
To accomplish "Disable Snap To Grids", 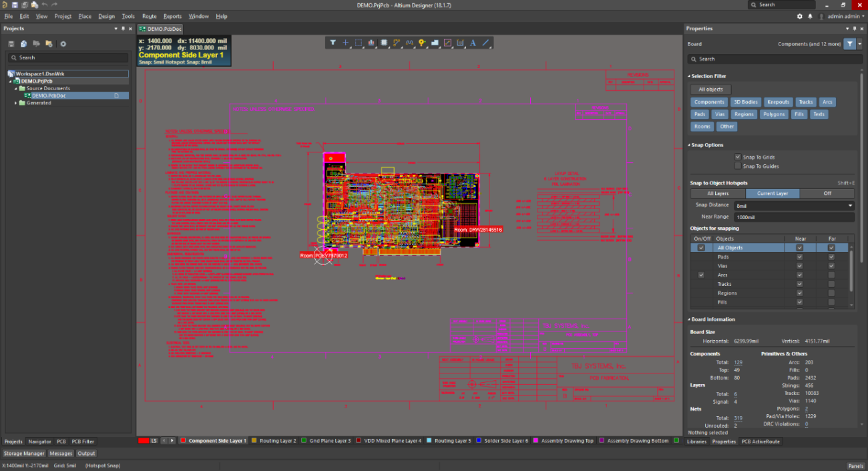I will (x=738, y=156).
